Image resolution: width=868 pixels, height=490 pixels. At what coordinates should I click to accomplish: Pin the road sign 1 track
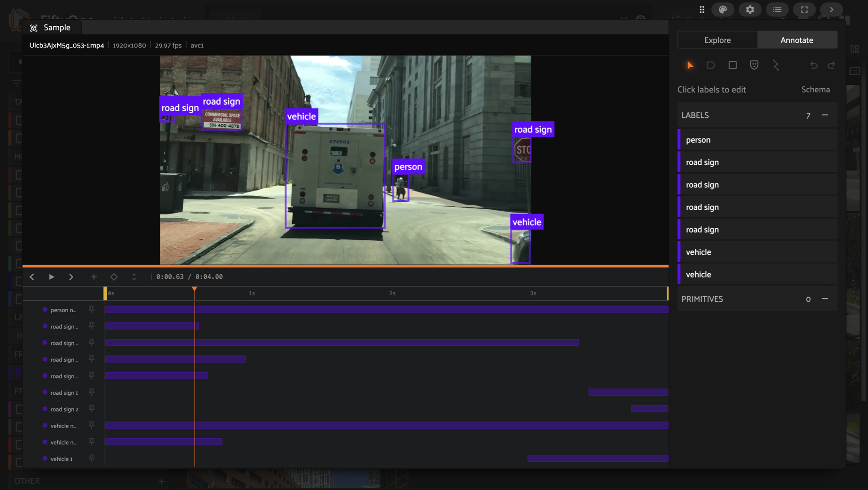pyautogui.click(x=91, y=392)
